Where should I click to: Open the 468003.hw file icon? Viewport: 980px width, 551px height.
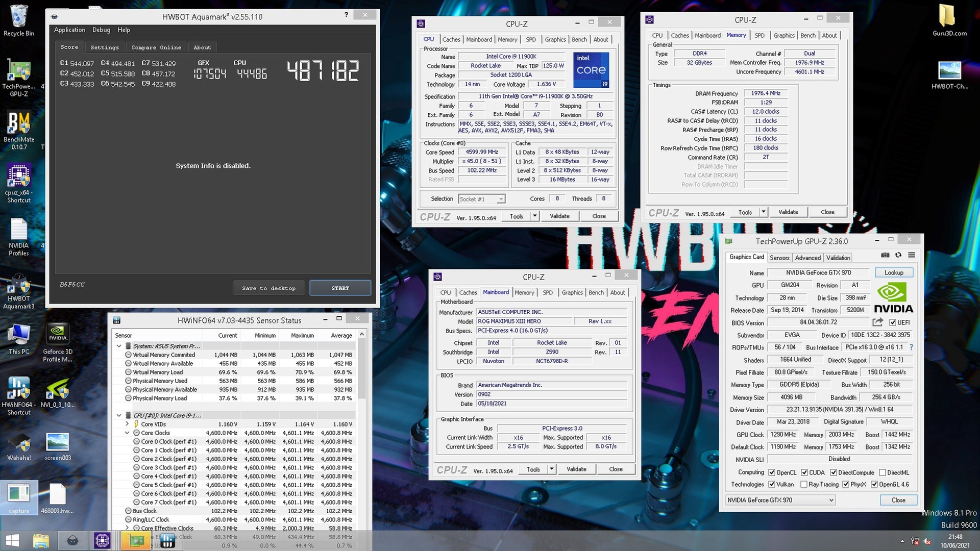(x=58, y=498)
